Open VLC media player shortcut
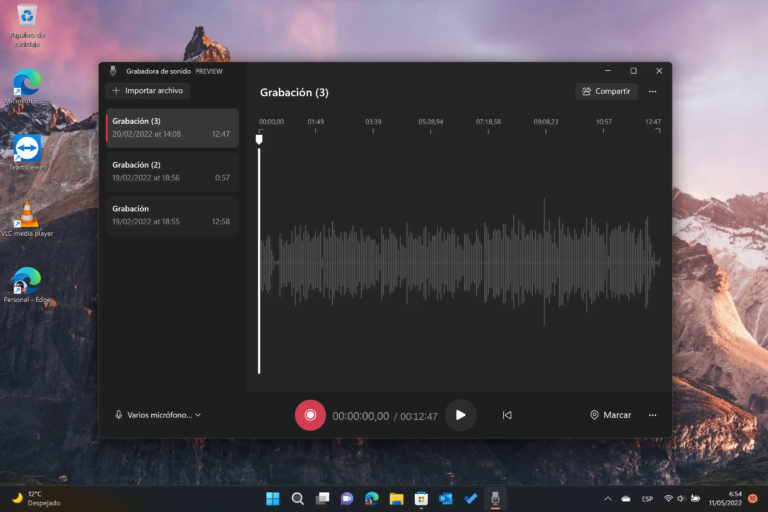 point(27,219)
